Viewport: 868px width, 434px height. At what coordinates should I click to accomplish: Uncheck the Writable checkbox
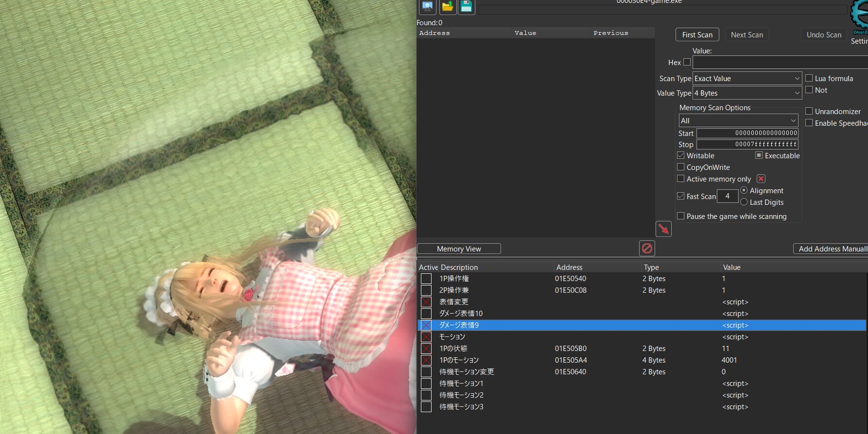[x=681, y=156]
